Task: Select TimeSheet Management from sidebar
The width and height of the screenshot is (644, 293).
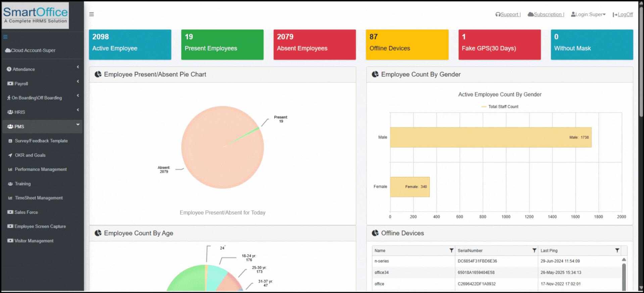Action: [x=39, y=198]
